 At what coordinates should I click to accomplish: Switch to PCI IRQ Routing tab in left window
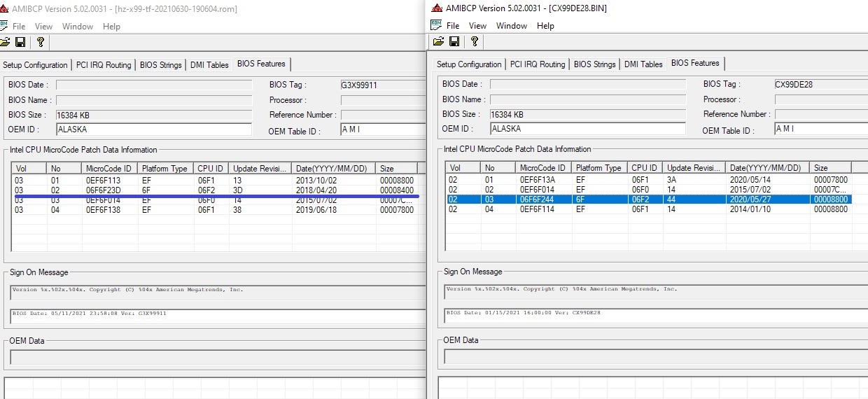pyautogui.click(x=104, y=65)
